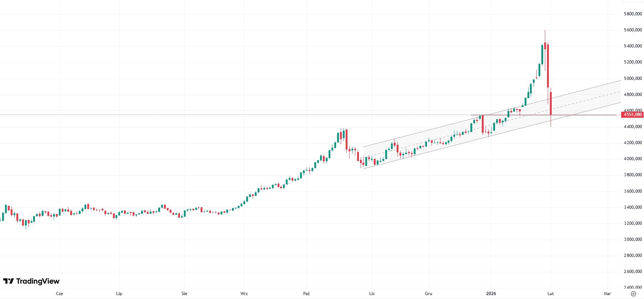Screen dimensions: 644x299
Task: Click the 5 800,000 price scale label
Action: pos(633,14)
